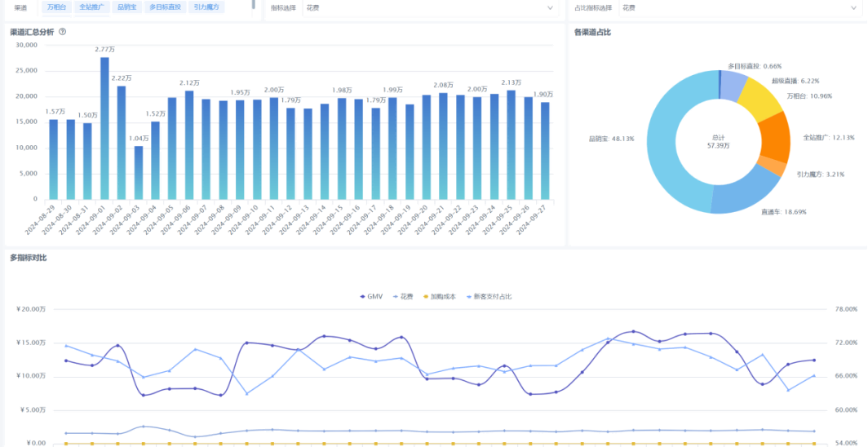Click the 30,000 bar chart axis label
This screenshot has width=868, height=447.
click(x=27, y=46)
